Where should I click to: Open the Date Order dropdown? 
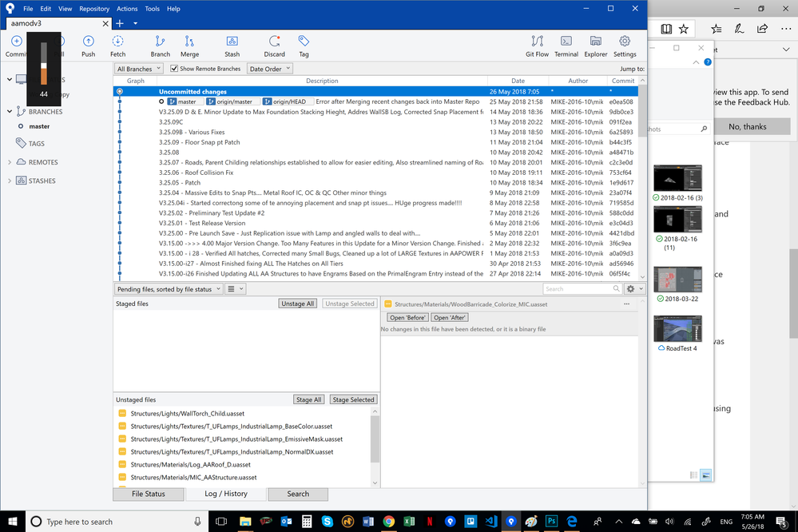point(269,69)
